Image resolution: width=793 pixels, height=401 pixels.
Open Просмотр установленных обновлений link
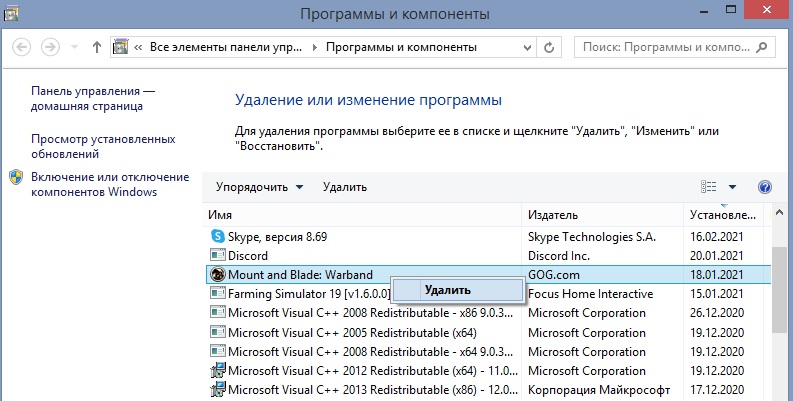coord(103,146)
